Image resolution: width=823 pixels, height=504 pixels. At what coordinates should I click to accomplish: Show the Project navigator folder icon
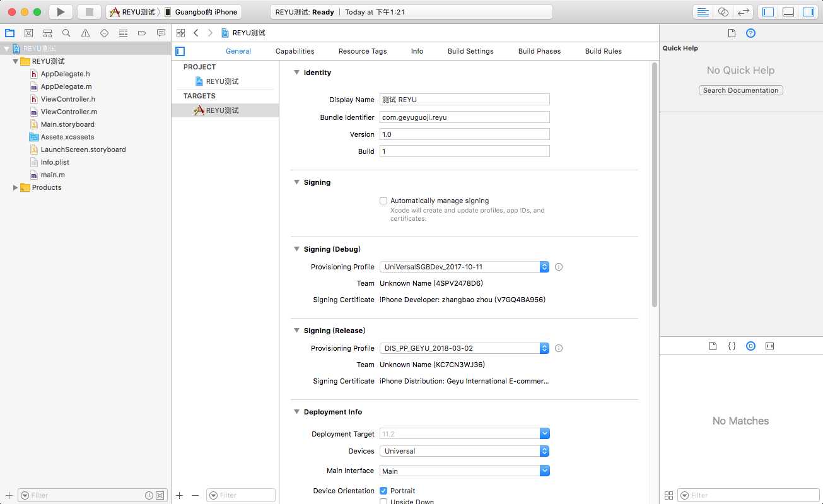point(9,33)
